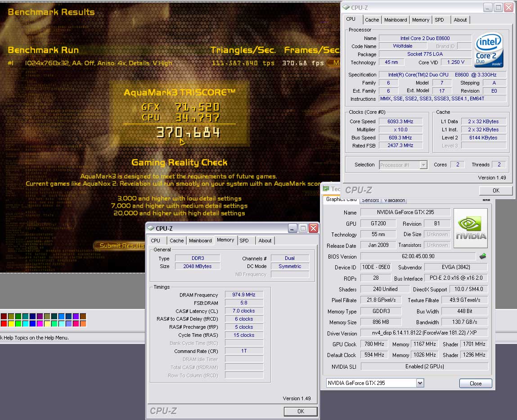Open the Sensors tab in GPU-Z
The image size is (517, 420).
pos(370,200)
